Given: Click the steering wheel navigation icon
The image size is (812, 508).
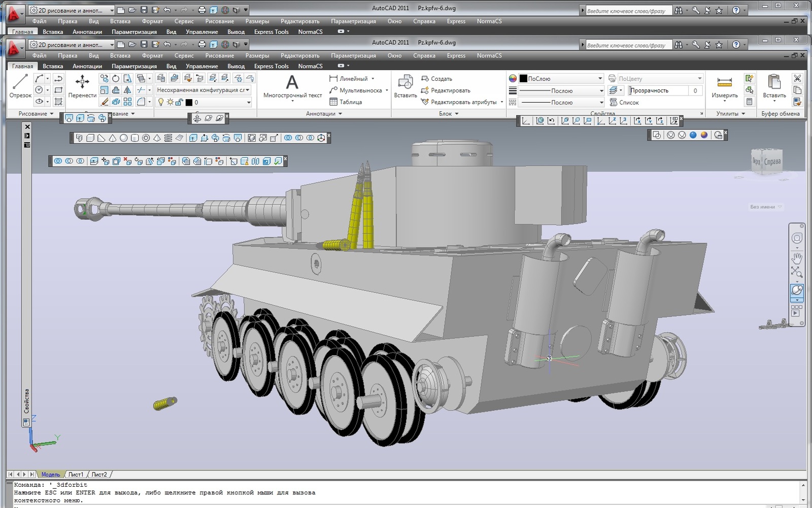Looking at the screenshot, I should point(797,239).
